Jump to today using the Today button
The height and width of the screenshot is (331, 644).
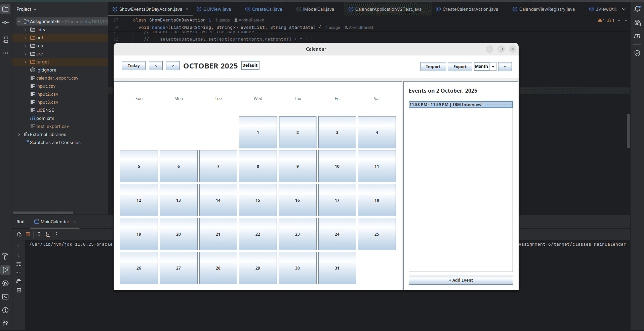click(133, 65)
